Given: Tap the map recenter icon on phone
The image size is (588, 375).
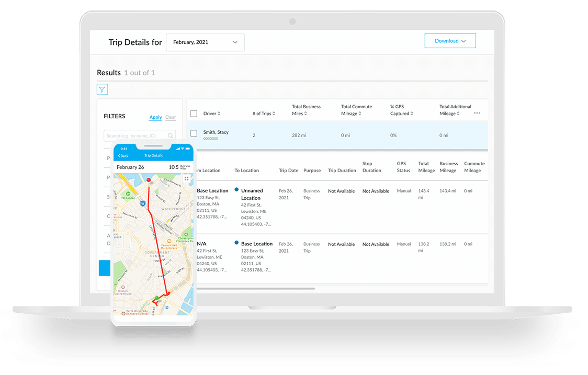Looking at the screenshot, I should (186, 178).
